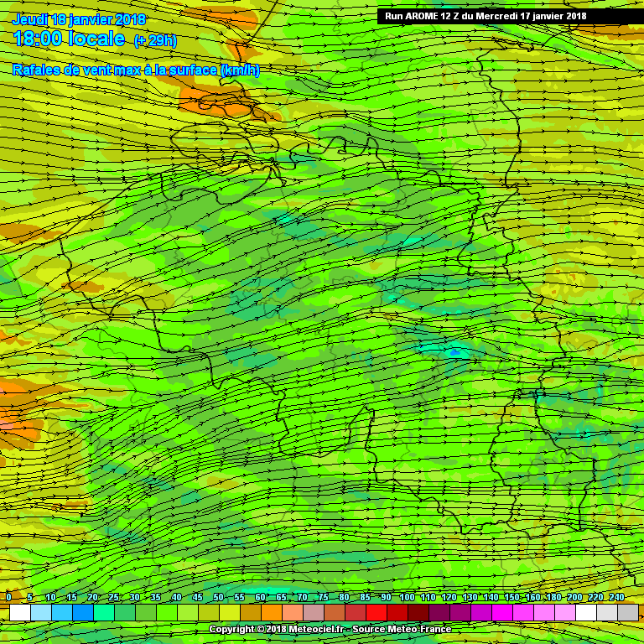Choose the gold 55 km/h swatch
Screen dimensions: 644x644
[251, 612]
